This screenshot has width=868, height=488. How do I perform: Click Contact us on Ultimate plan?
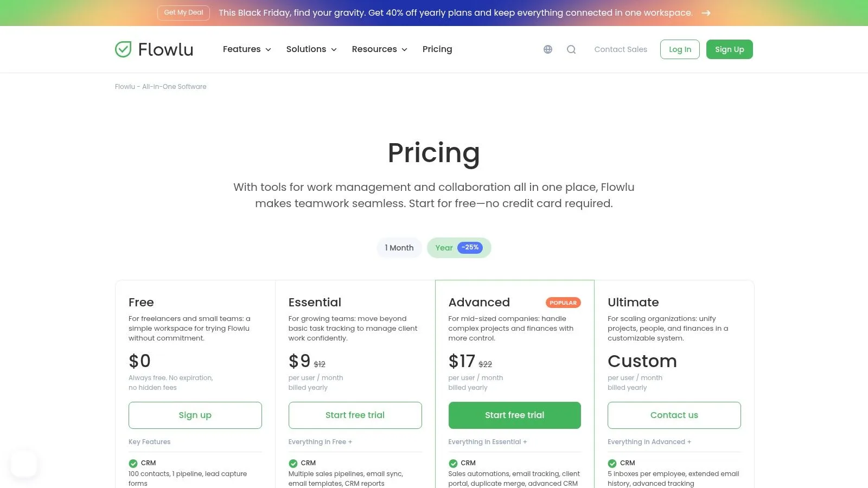click(674, 415)
